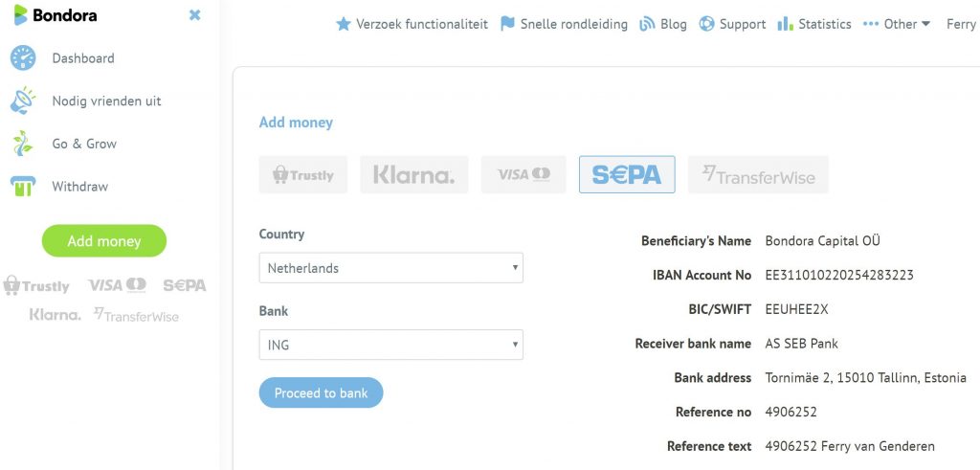
Task: Open the Country dropdown showing Netherlands
Action: [x=390, y=268]
